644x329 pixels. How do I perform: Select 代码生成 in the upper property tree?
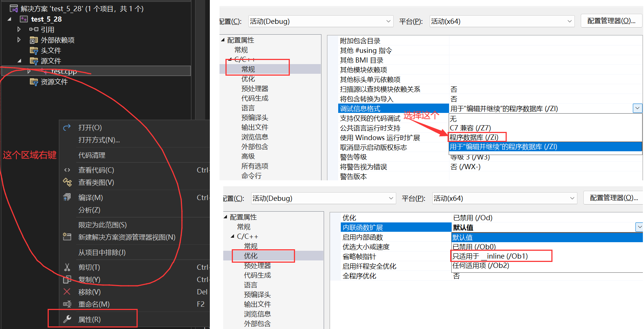point(255,98)
